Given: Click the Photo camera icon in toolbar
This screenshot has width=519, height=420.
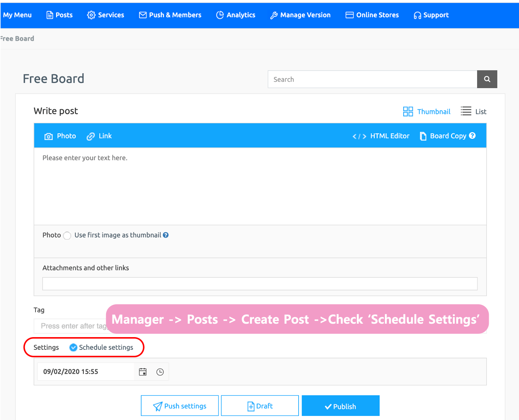Looking at the screenshot, I should coord(49,136).
